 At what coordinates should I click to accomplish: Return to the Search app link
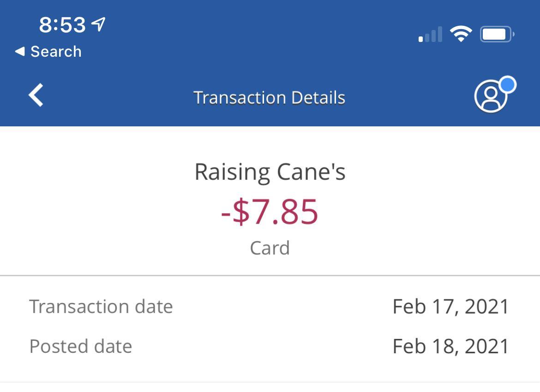[x=55, y=52]
